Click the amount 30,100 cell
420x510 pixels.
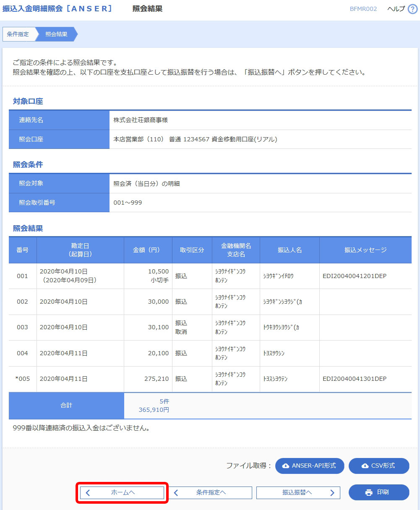[148, 328]
